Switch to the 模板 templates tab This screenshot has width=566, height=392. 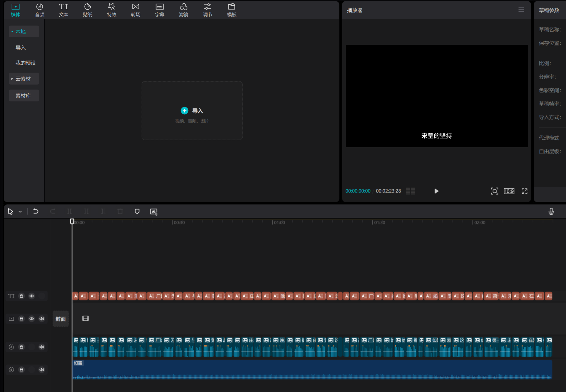[x=232, y=10]
